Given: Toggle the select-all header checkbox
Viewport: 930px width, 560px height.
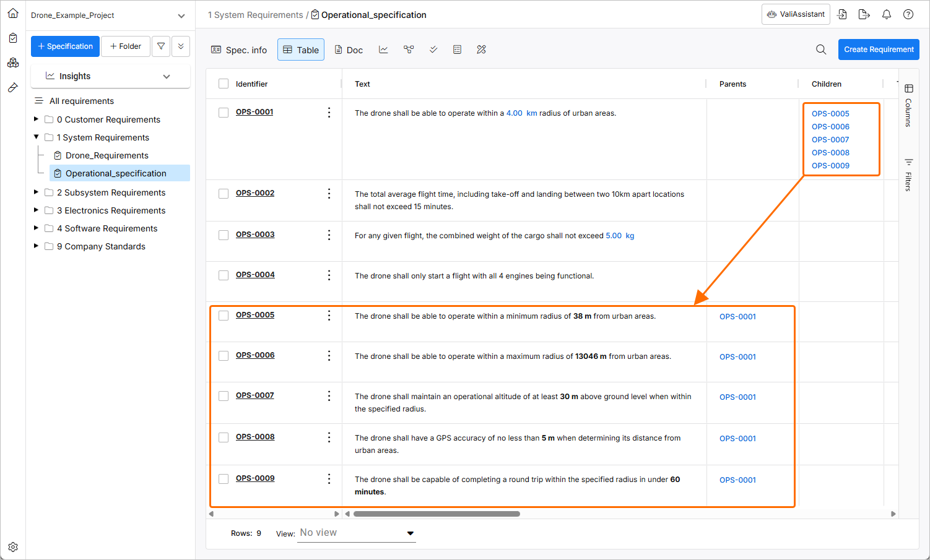Looking at the screenshot, I should 224,84.
